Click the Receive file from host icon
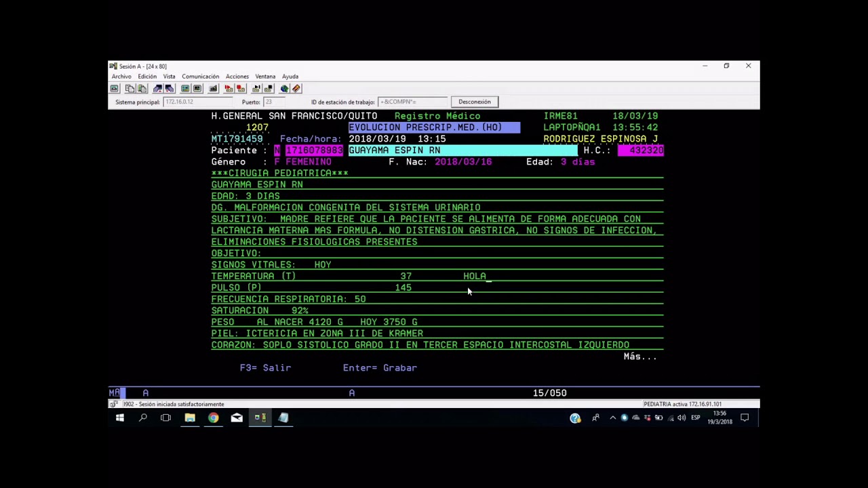Viewport: 868px width, 488px height. 170,89
